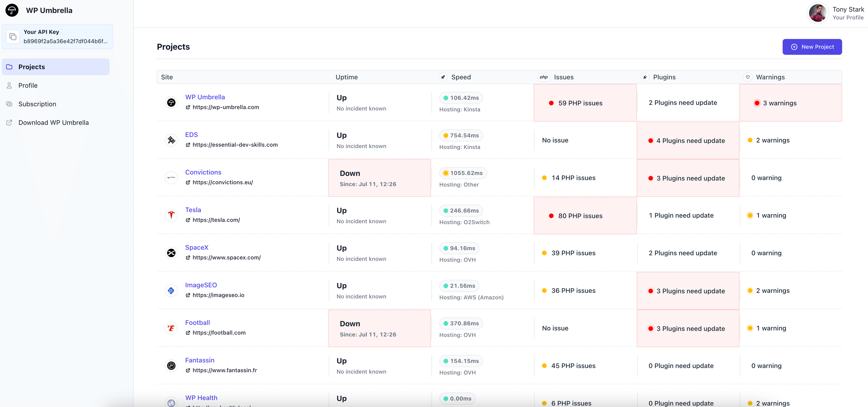Click Football's Down status cell
The height and width of the screenshot is (407, 868).
(x=379, y=328)
